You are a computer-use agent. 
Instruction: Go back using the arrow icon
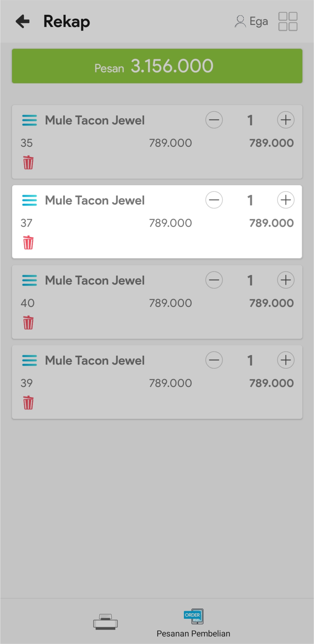23,21
